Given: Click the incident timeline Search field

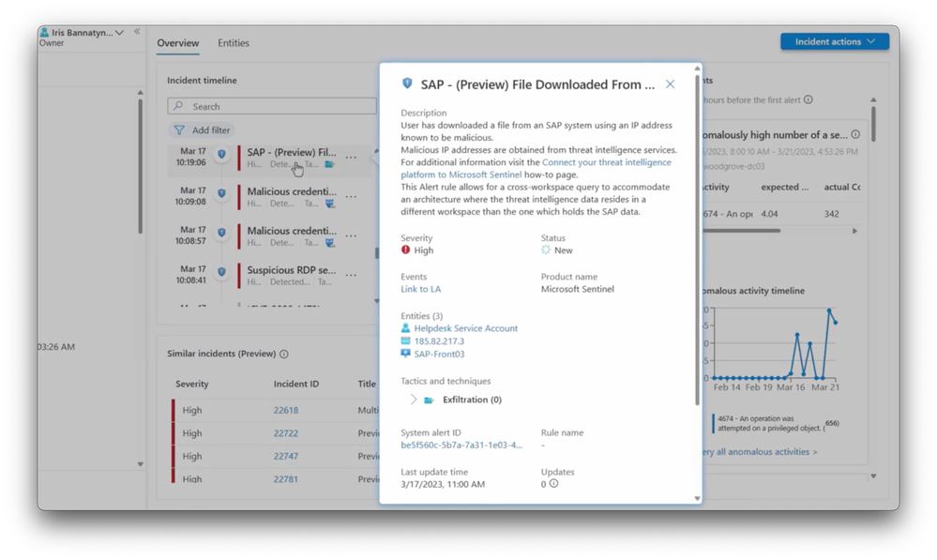Looking at the screenshot, I should [272, 106].
